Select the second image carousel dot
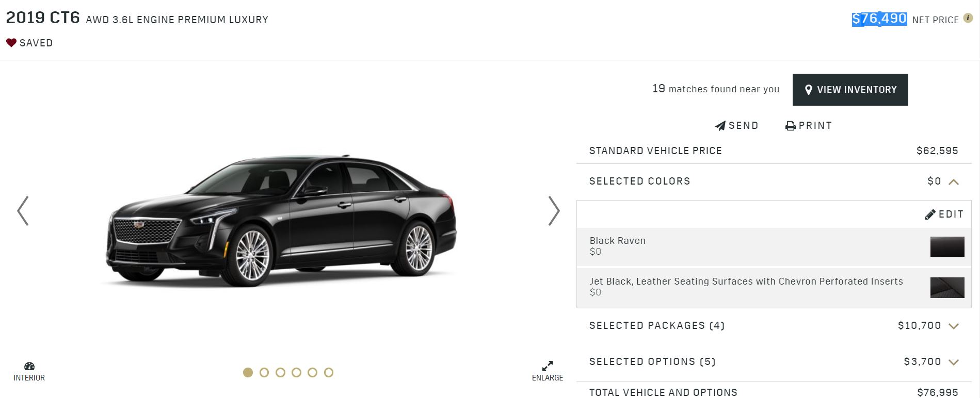 tap(264, 372)
